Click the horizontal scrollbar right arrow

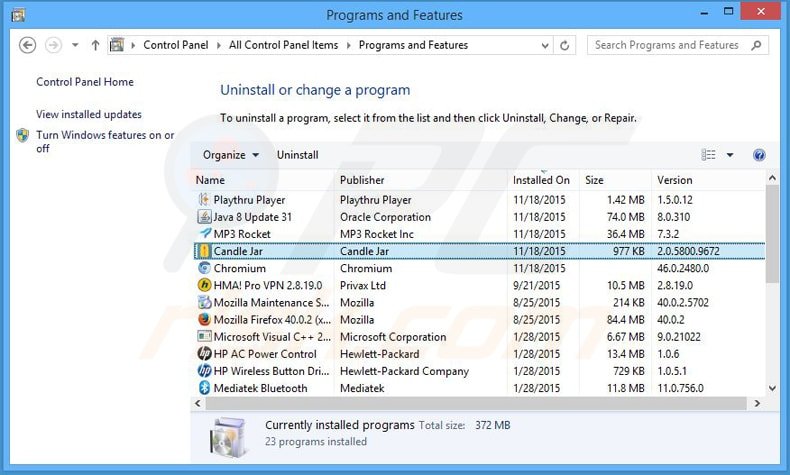point(757,403)
